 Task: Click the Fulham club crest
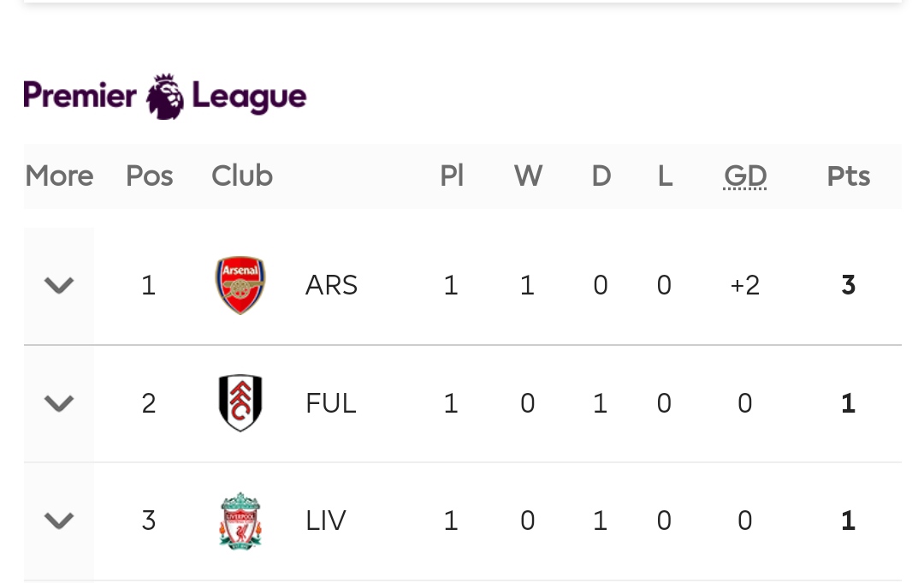[240, 403]
